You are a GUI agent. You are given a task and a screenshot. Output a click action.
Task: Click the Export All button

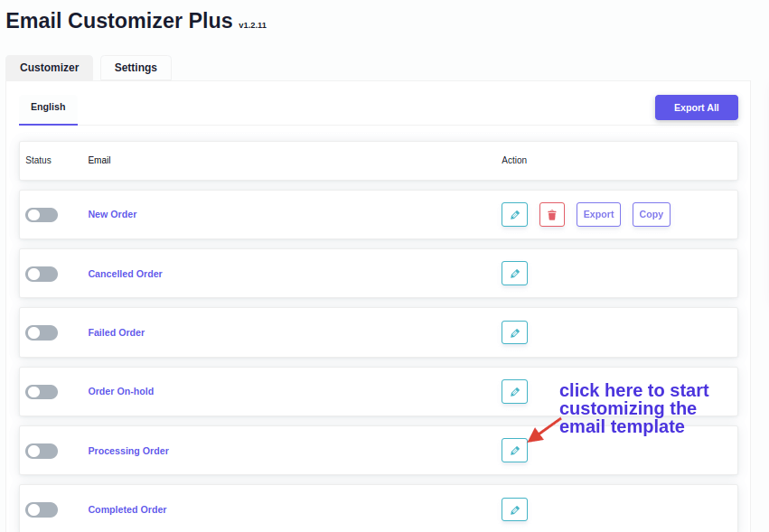(696, 107)
